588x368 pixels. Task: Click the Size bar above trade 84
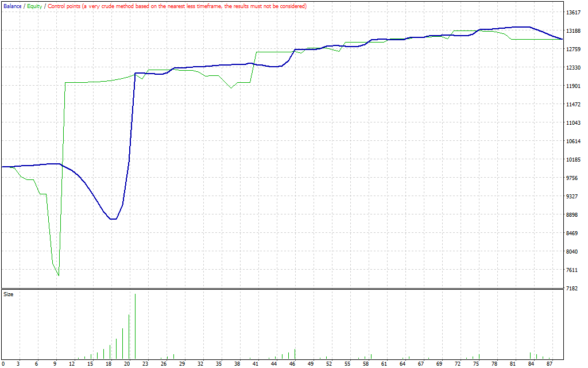point(531,355)
